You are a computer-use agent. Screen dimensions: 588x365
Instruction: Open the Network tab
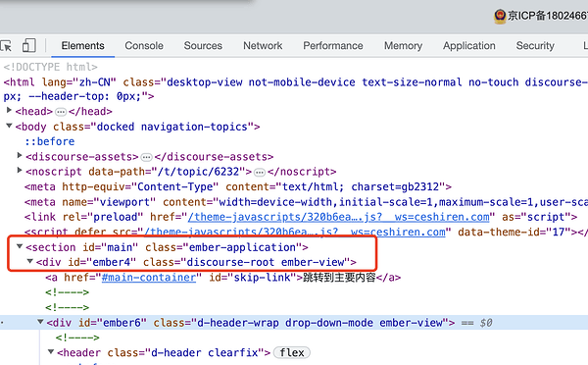point(263,46)
